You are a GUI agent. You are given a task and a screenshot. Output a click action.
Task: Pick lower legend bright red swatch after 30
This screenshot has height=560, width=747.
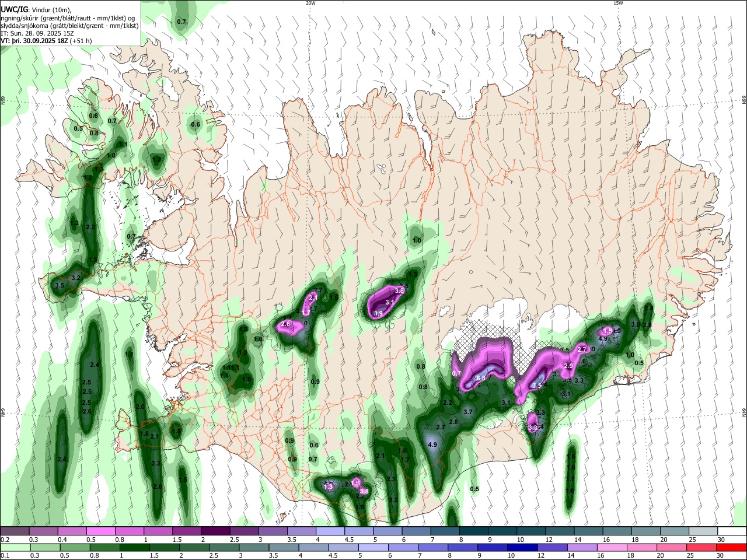[x=732, y=547]
